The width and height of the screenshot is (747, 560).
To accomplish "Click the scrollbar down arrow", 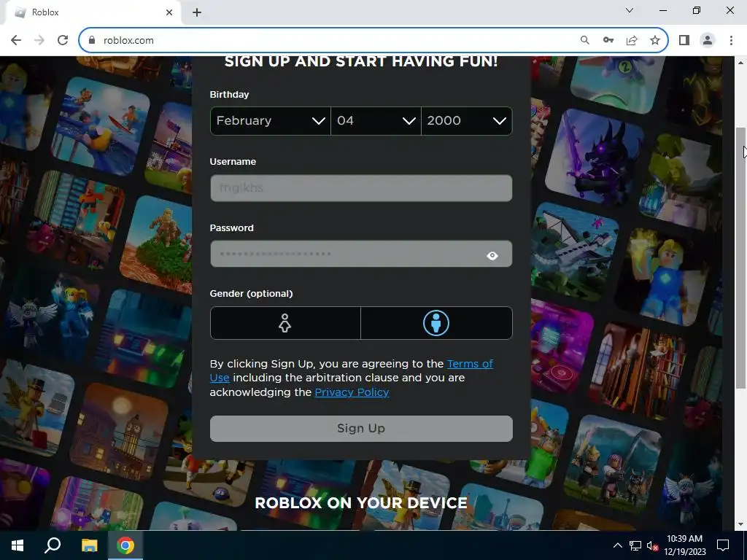I will tap(741, 524).
